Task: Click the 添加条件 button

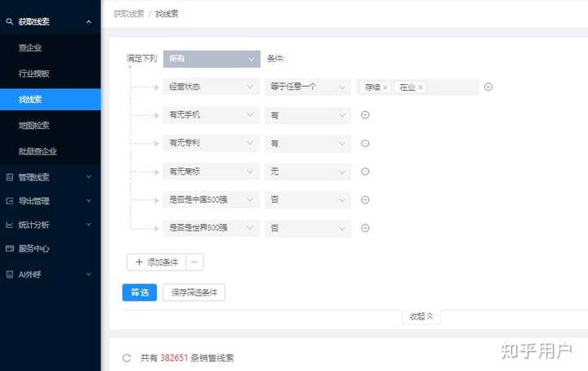Action: (157, 262)
